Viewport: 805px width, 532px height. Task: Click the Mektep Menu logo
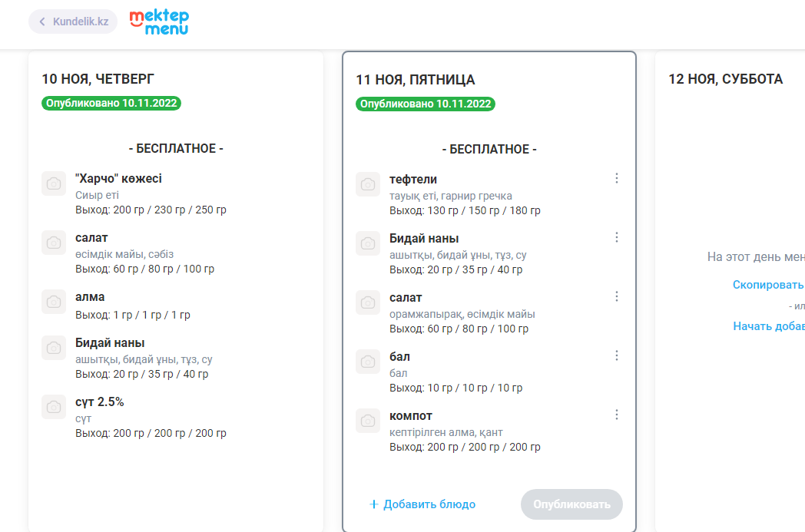click(x=159, y=21)
